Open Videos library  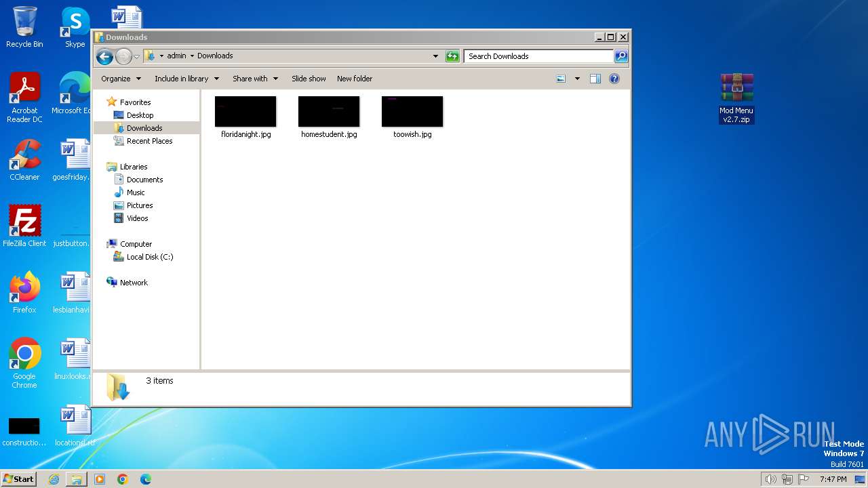(137, 218)
